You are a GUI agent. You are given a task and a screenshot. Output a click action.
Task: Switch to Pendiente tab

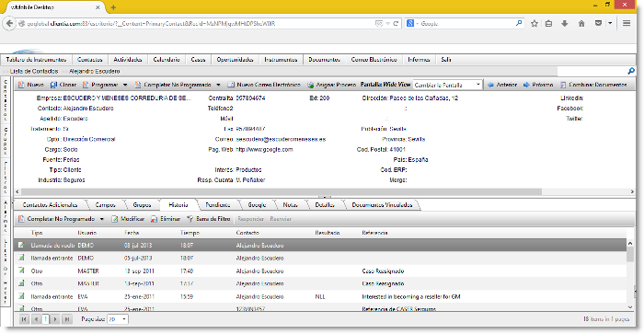[218, 204]
